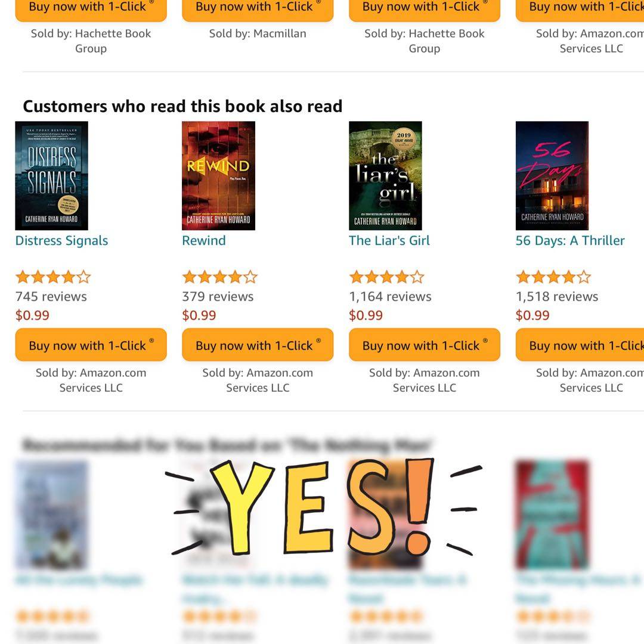
Task: Buy Rewind with 1-Click
Action: coord(258,345)
